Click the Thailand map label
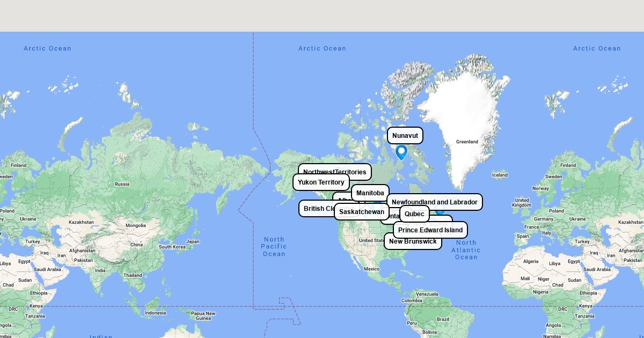 coord(133,275)
